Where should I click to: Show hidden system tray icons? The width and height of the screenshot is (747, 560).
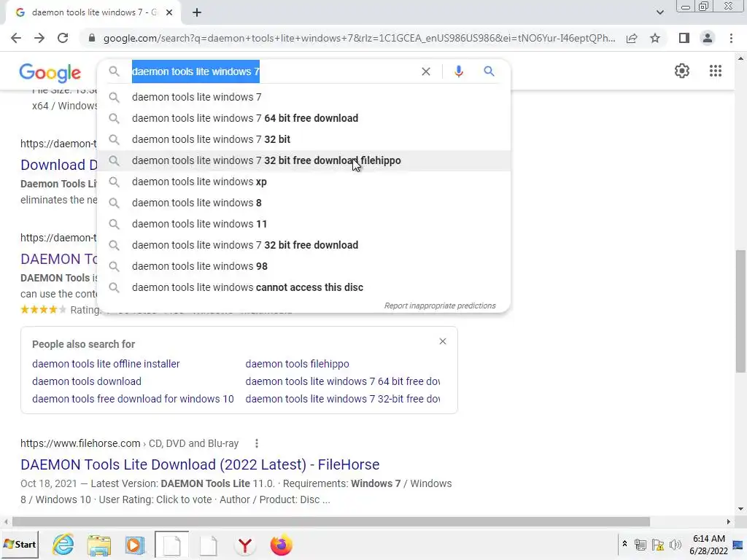(624, 544)
